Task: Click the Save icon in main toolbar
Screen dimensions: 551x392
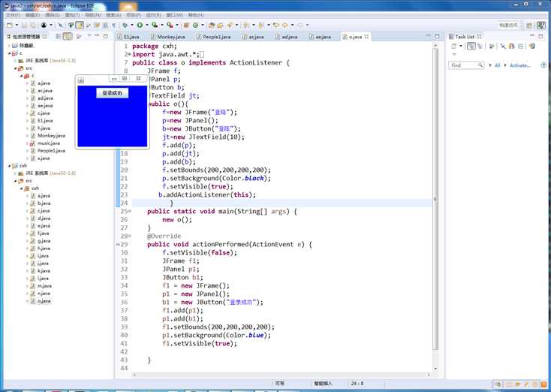Action: click(24, 26)
